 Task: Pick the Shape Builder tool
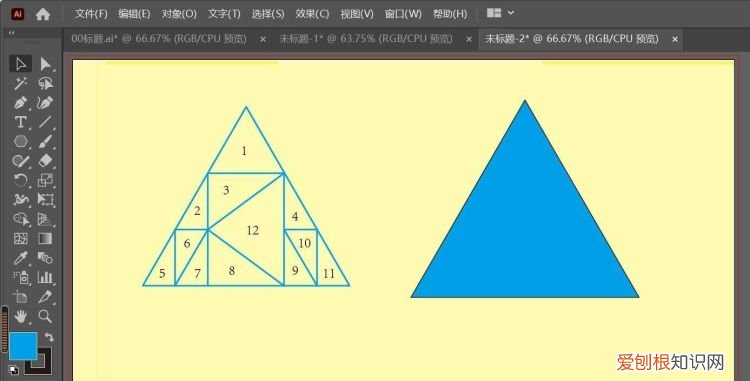[x=21, y=219]
